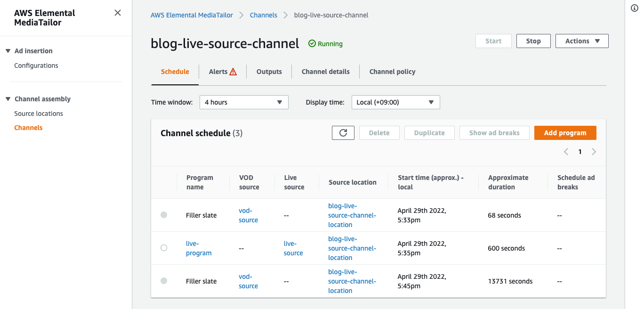Open Source locations in the sidebar
Screen dimensions: 644x309
click(39, 114)
